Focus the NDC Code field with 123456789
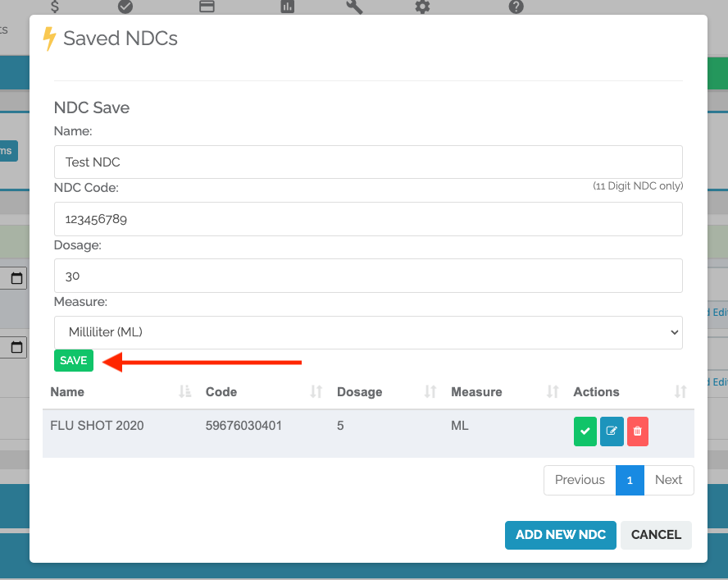Image resolution: width=728 pixels, height=580 pixels. pyautogui.click(x=368, y=219)
